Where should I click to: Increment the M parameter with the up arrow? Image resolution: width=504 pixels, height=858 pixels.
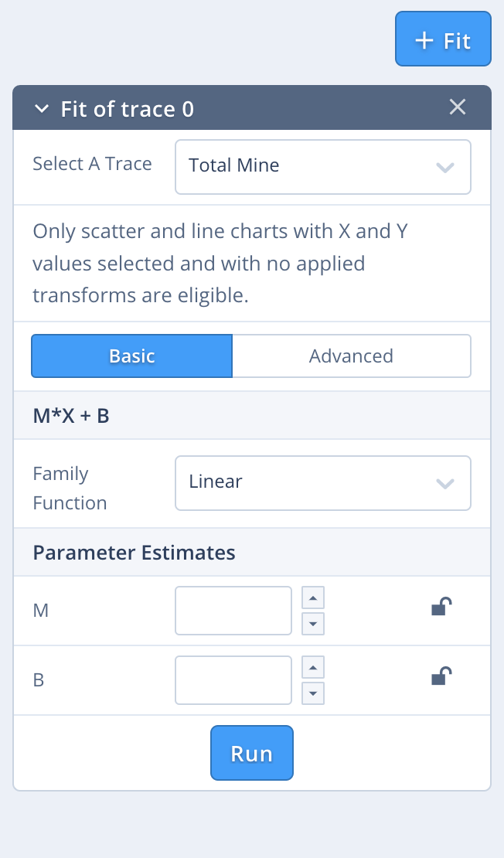click(x=312, y=597)
